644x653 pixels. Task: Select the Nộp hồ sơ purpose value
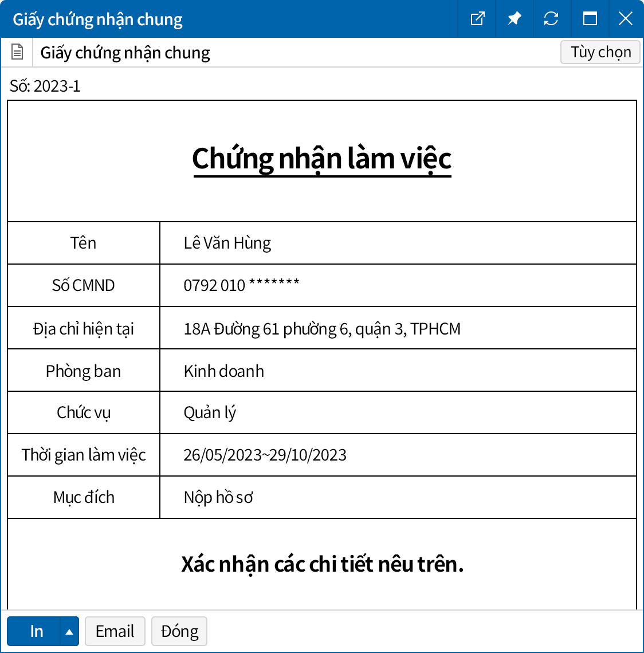pos(218,497)
